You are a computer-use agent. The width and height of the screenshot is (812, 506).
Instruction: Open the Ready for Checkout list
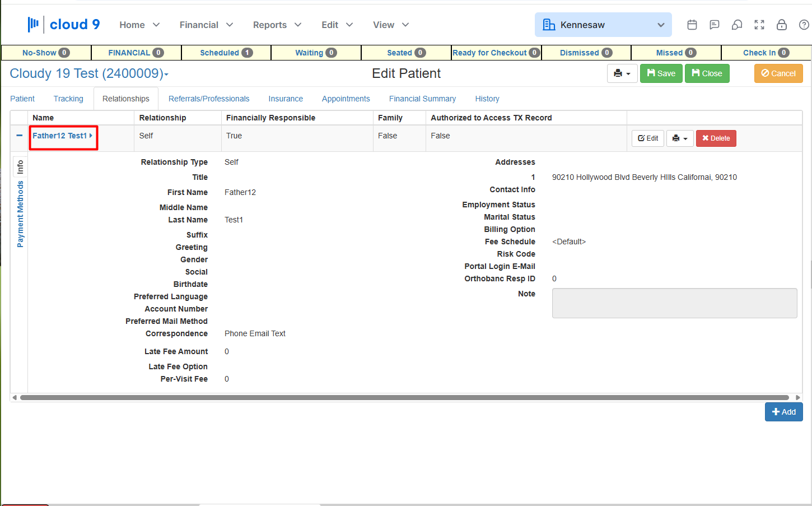coord(496,53)
